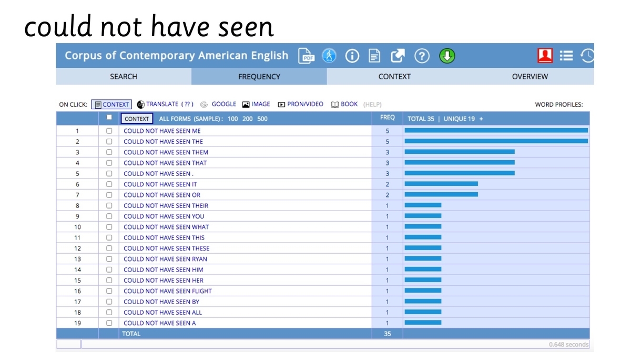Click the CONTEXT button in table header
Image resolution: width=631 pixels, height=364 pixels.
coord(137,119)
